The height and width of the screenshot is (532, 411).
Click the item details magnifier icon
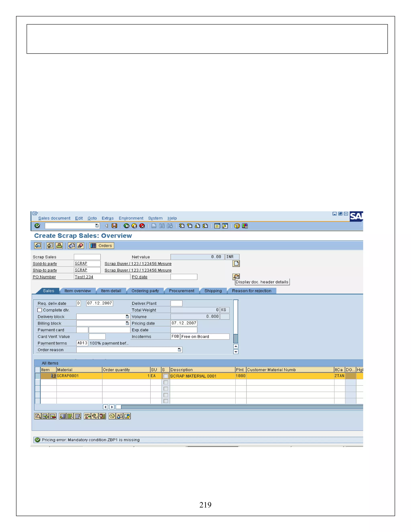tap(38, 416)
